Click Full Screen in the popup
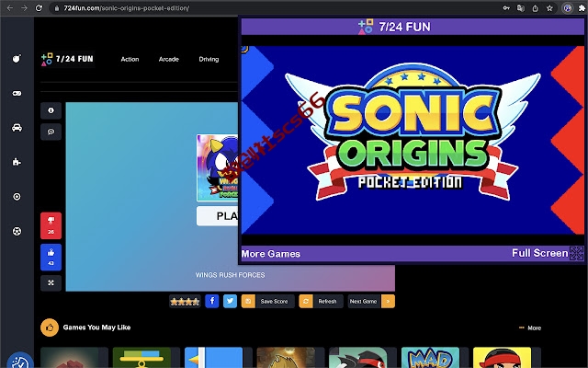Viewport: 588px width, 368px height. (x=539, y=253)
